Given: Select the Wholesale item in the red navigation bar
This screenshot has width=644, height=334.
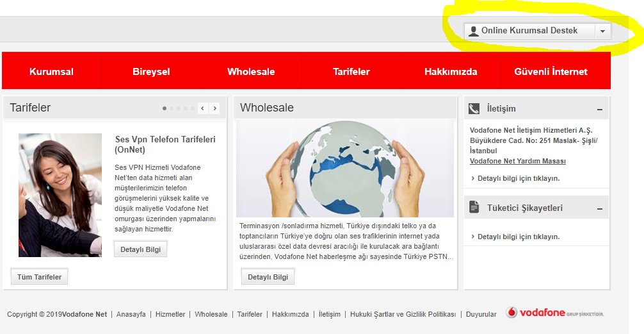Looking at the screenshot, I should tap(251, 71).
